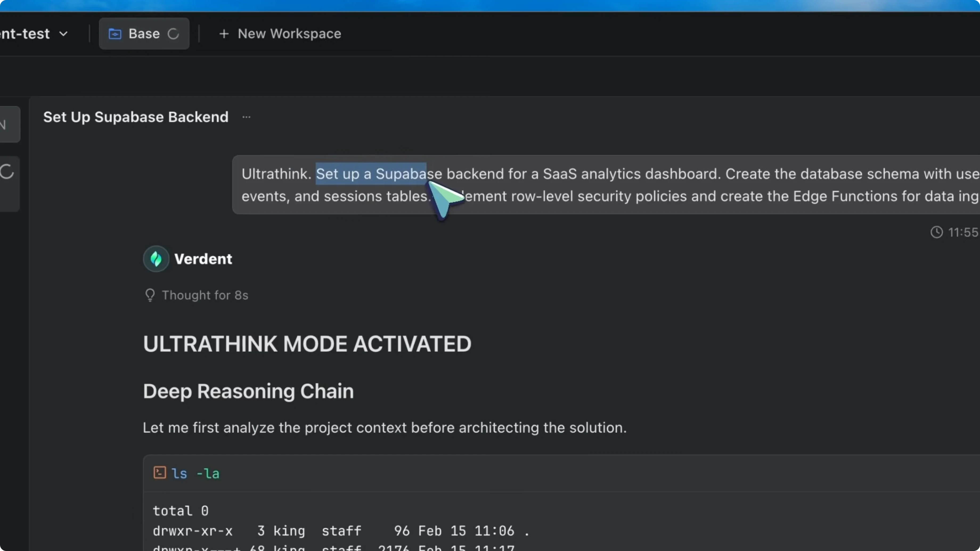Click New Workspace to create workspace

pyautogui.click(x=290, y=34)
